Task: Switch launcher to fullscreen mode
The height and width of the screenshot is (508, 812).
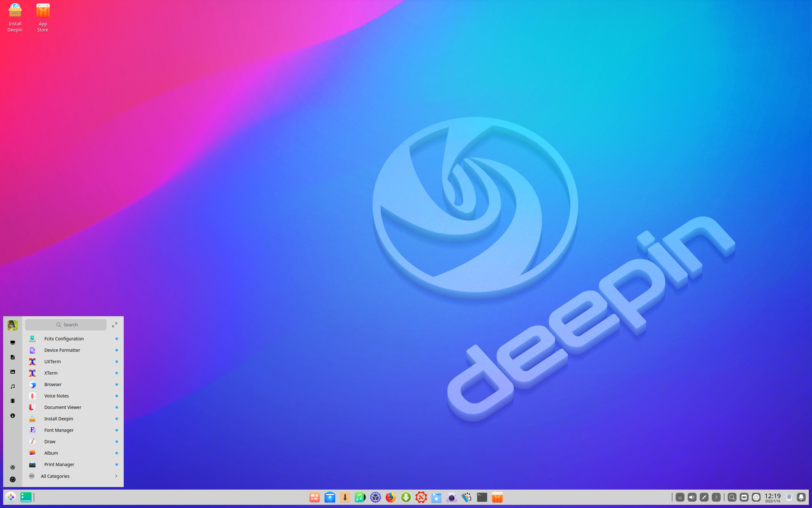Action: click(115, 324)
